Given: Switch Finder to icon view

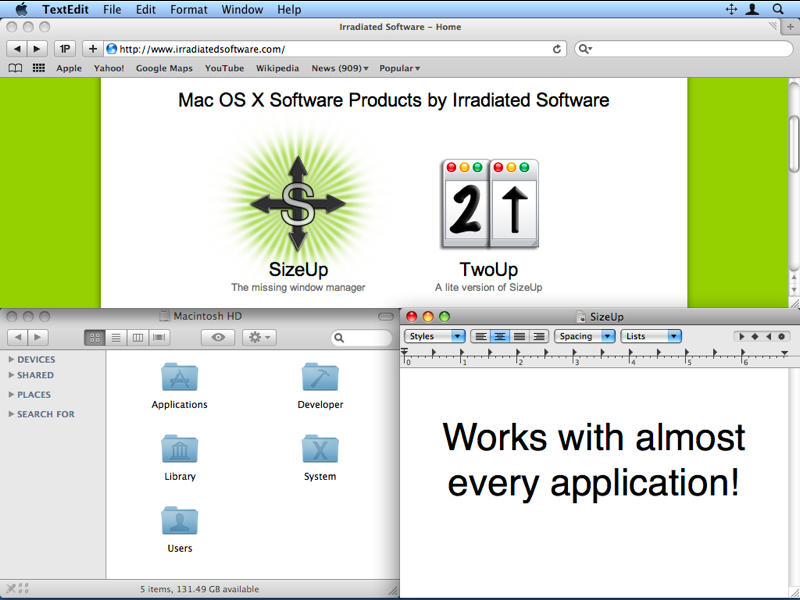Looking at the screenshot, I should pos(94,337).
